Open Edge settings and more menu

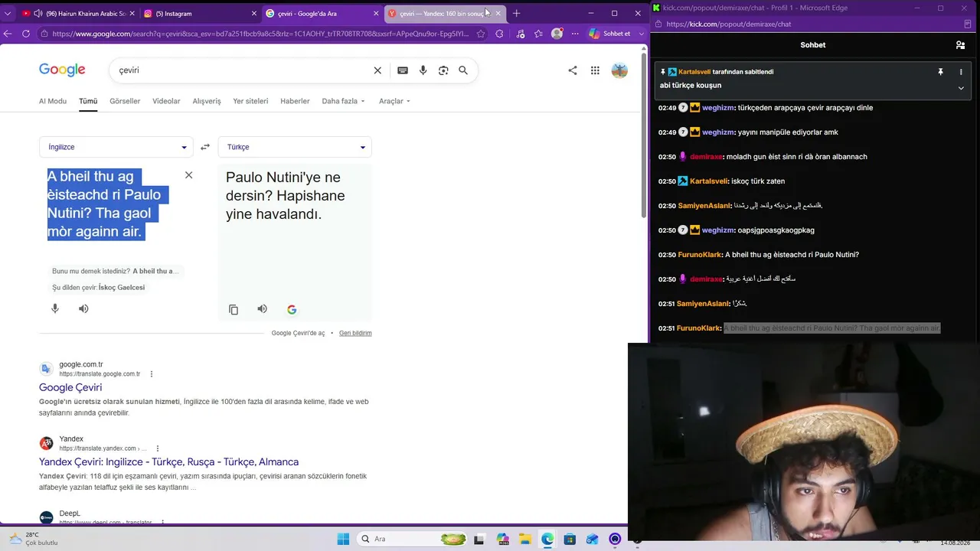click(x=575, y=34)
